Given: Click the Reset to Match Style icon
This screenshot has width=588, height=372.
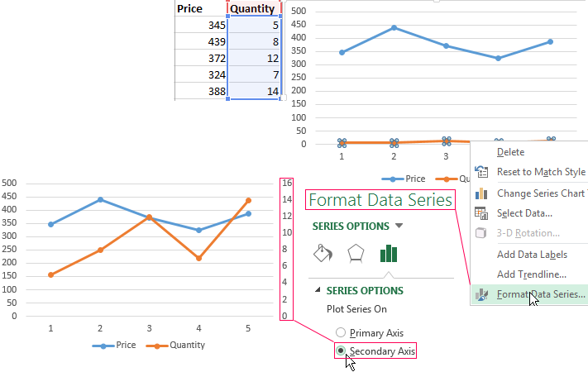Looking at the screenshot, I should click(x=481, y=172).
